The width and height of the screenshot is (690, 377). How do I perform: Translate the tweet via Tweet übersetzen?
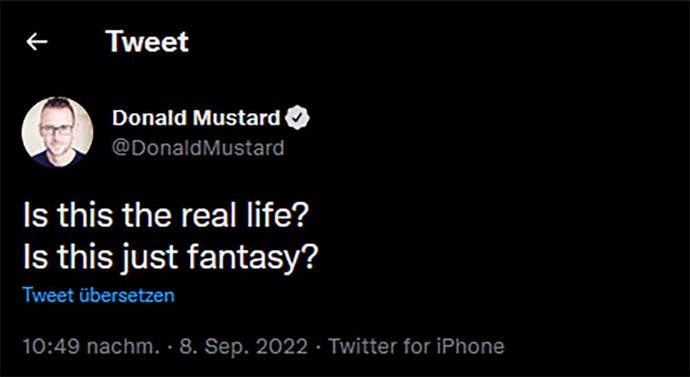pos(99,296)
